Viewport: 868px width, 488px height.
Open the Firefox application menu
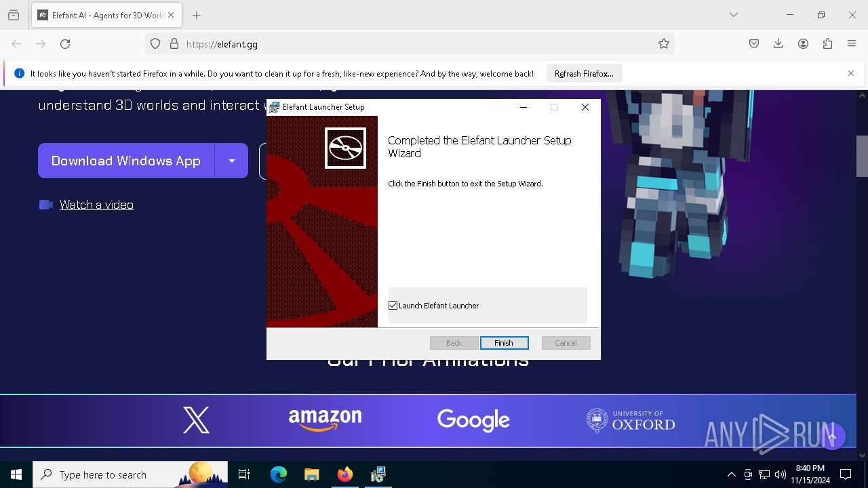click(x=852, y=44)
